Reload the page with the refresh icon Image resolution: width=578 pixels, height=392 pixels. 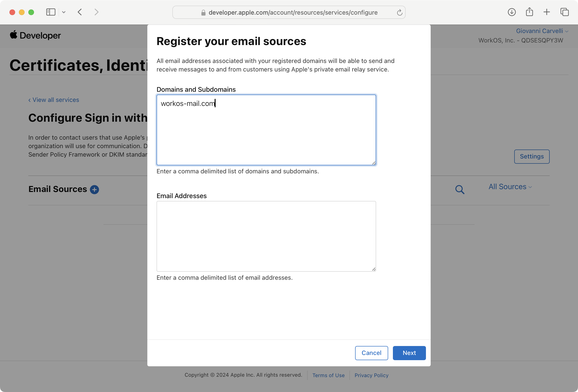click(x=399, y=13)
